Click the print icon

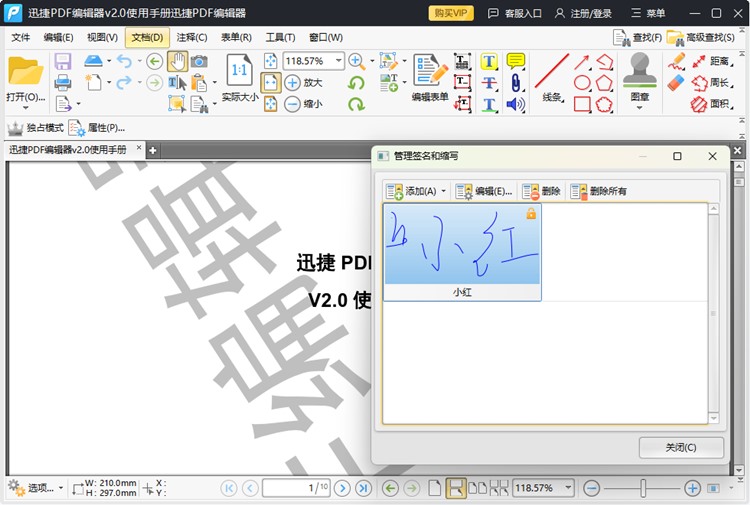63,83
